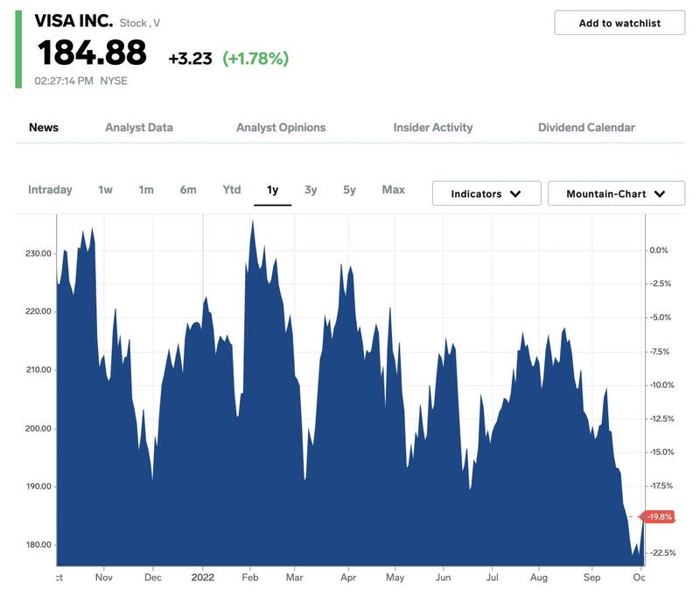
Task: Click the 180.00 price axis label
Action: click(38, 545)
